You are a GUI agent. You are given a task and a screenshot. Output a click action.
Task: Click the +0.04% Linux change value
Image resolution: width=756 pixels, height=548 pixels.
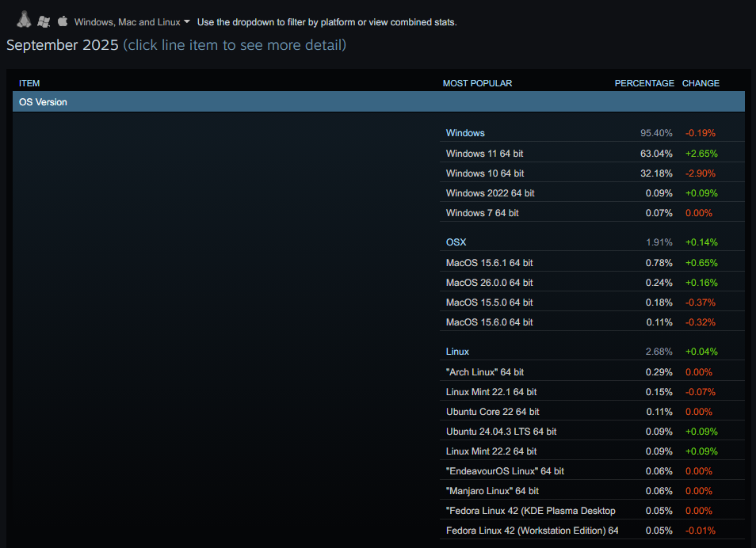pyautogui.click(x=701, y=352)
